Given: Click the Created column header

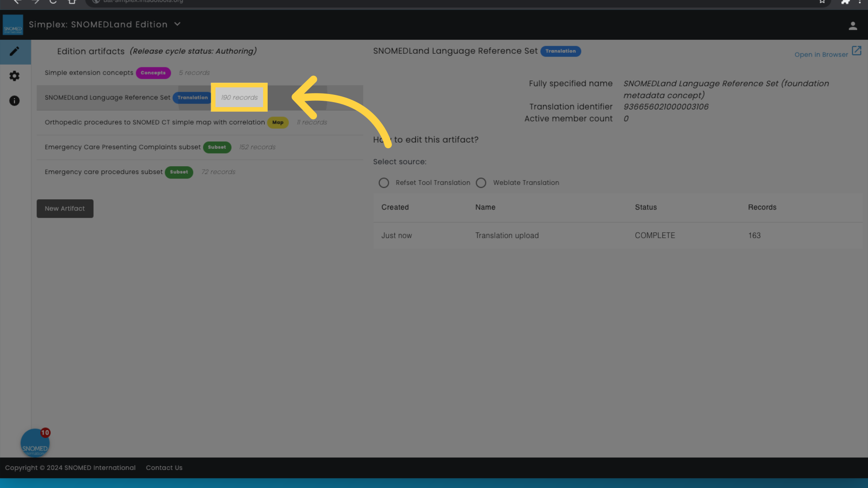Looking at the screenshot, I should point(395,207).
